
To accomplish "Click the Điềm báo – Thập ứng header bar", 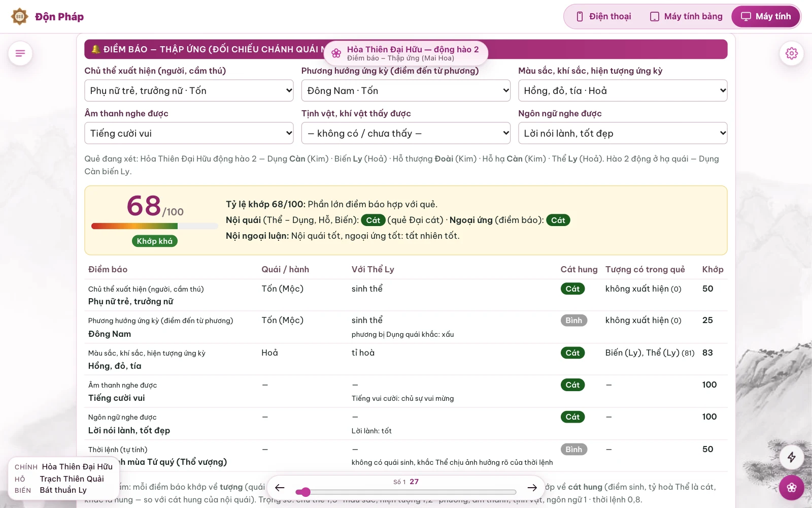I will [x=406, y=49].
